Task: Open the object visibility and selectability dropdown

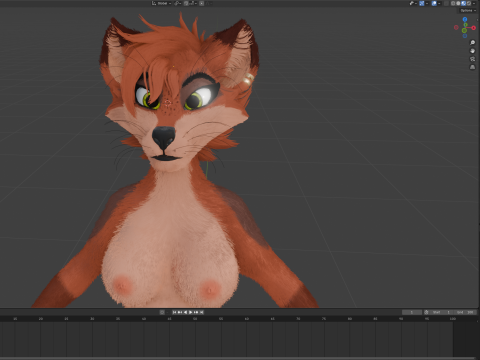Action: pyautogui.click(x=413, y=3)
